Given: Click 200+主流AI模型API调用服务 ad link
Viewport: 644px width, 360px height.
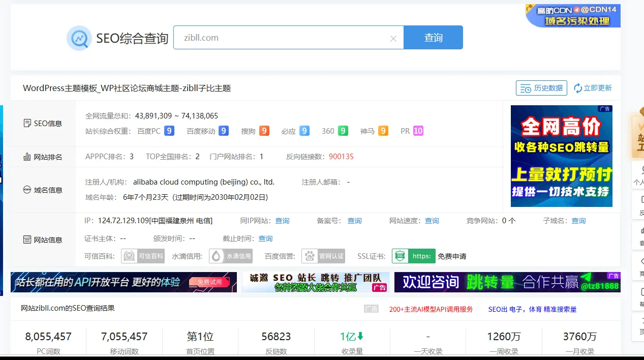Looking at the screenshot, I should click(431, 309).
